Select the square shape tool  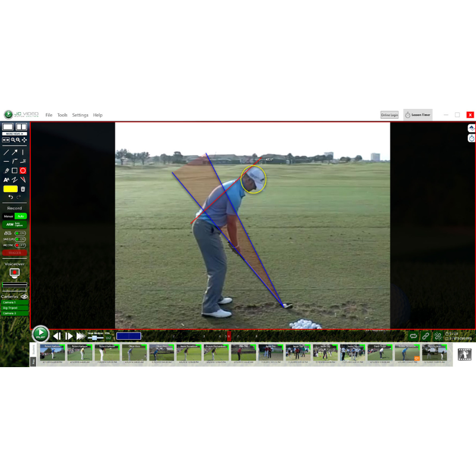tap(15, 170)
